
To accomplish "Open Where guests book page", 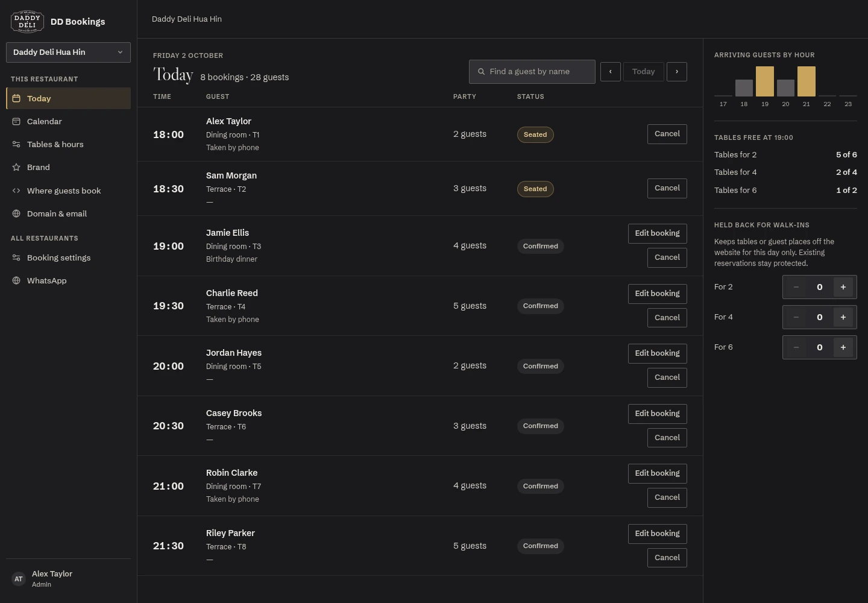I will pyautogui.click(x=68, y=191).
